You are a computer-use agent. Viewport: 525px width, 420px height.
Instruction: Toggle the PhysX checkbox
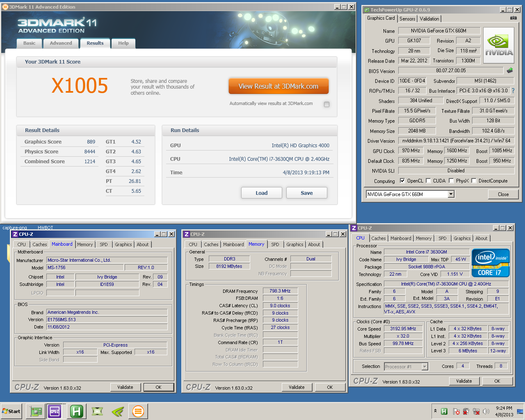pyautogui.click(x=451, y=181)
